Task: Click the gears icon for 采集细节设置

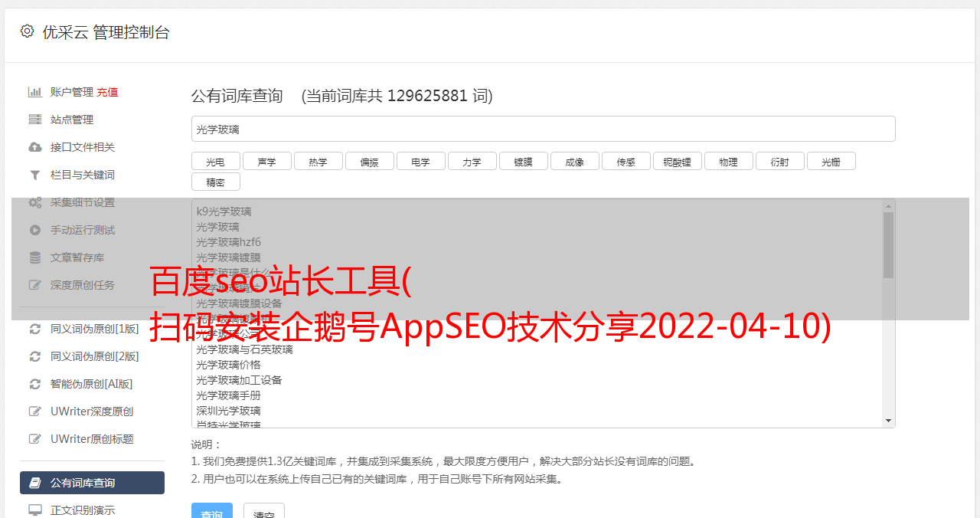Action: click(x=35, y=202)
